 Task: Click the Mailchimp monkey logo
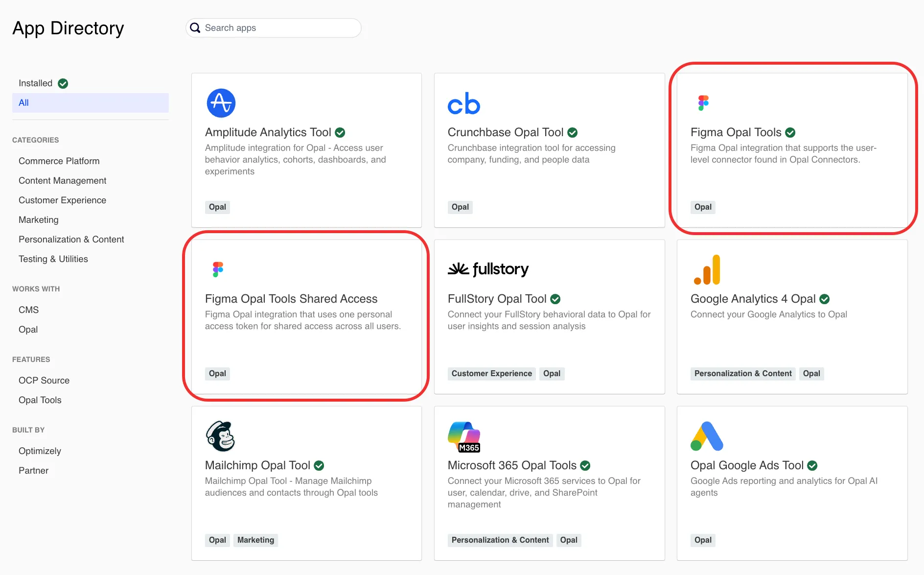(x=221, y=436)
